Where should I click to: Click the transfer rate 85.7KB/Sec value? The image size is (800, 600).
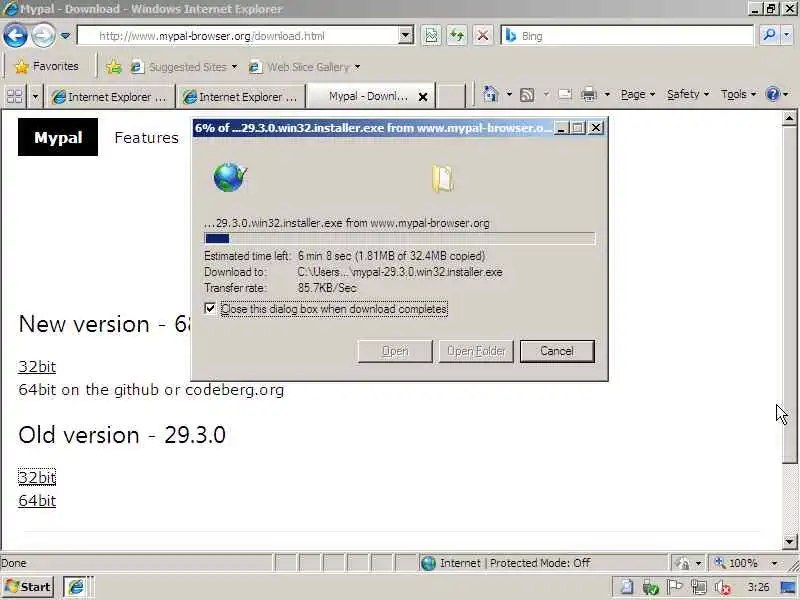[327, 288]
